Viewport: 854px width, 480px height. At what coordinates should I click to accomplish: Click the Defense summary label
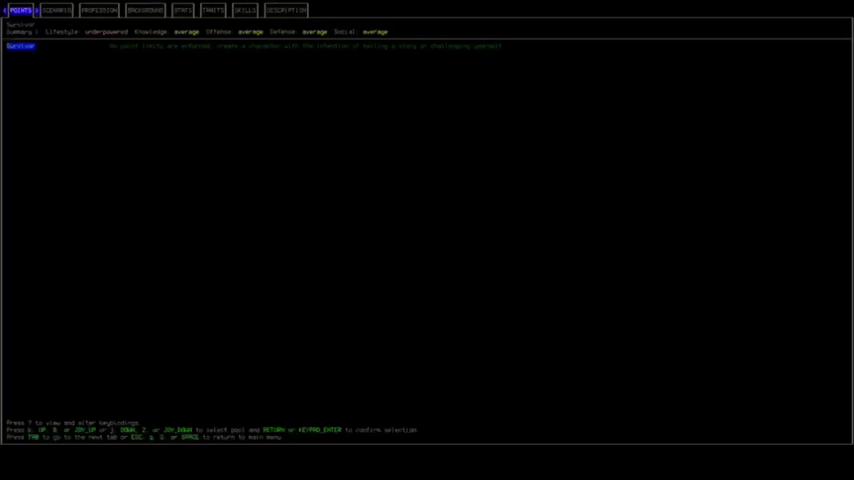coord(282,32)
